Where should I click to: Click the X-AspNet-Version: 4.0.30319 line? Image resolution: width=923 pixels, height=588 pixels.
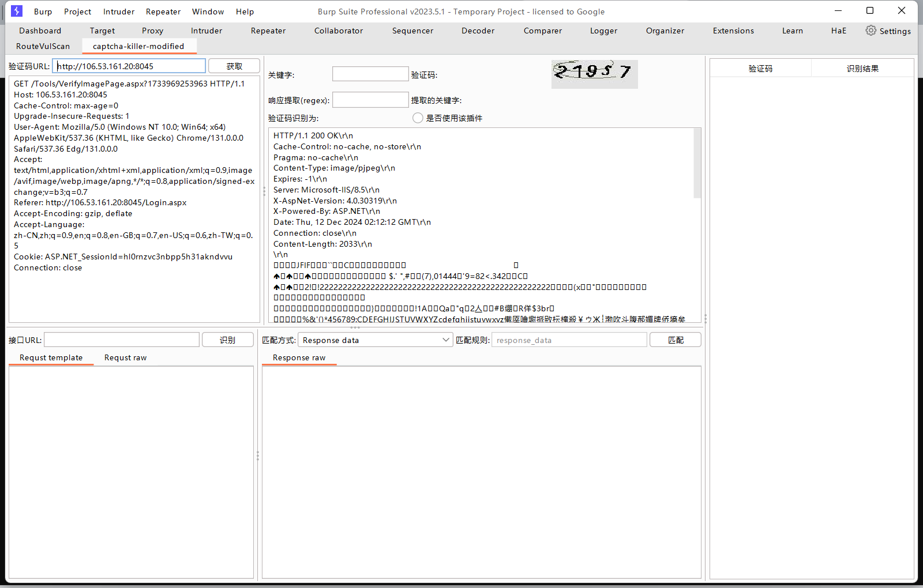pos(335,201)
